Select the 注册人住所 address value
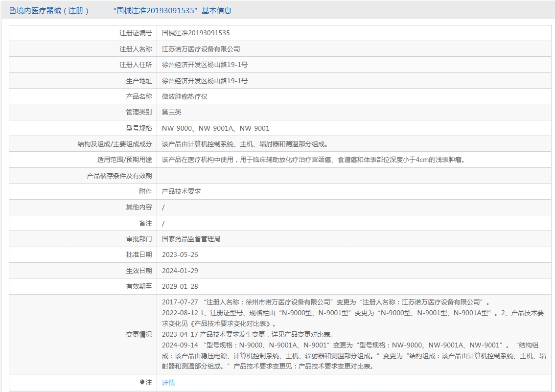 coord(205,65)
